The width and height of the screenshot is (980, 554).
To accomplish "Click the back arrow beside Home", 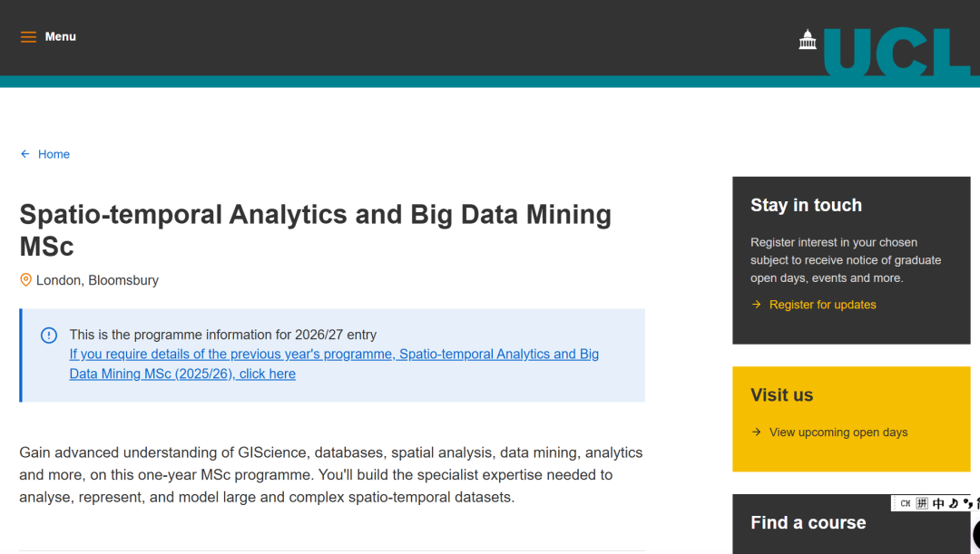I will point(25,154).
